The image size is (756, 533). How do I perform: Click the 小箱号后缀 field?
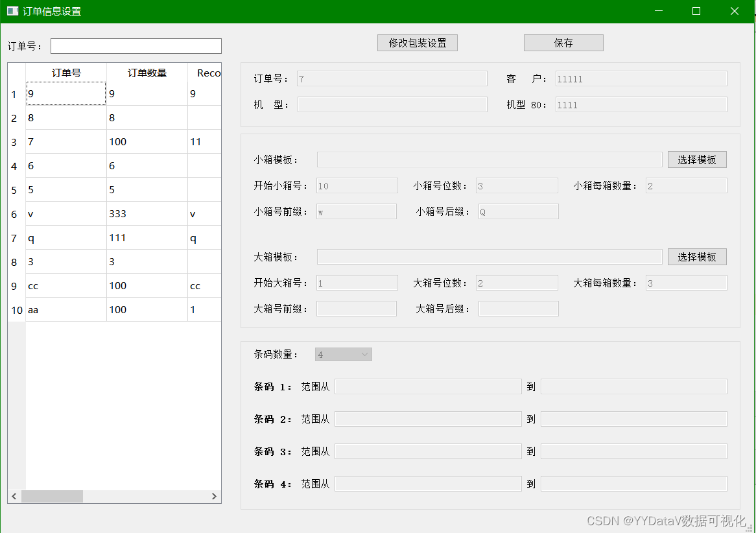point(518,212)
